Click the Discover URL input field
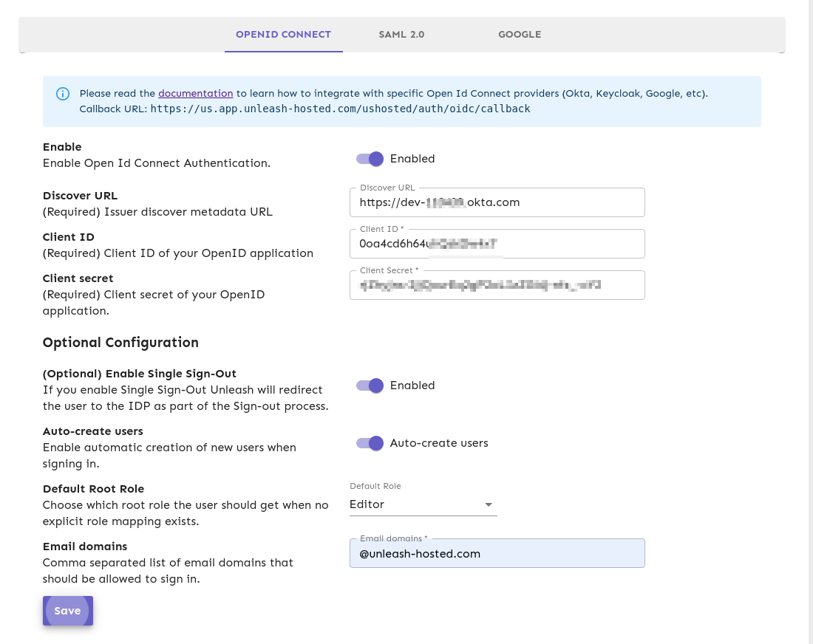This screenshot has height=644, width=813. [x=497, y=202]
